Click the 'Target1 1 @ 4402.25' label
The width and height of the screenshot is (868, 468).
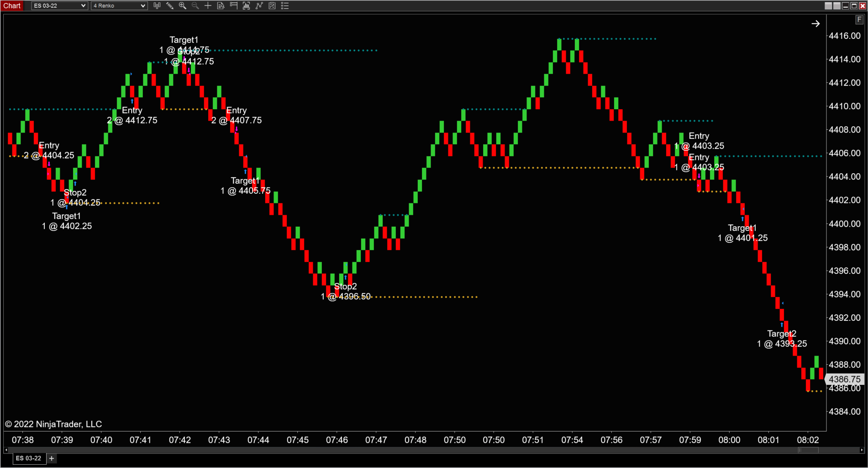click(x=67, y=221)
